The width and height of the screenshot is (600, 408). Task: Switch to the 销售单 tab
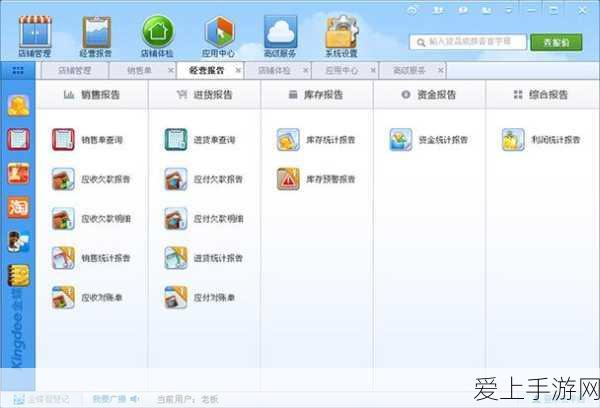[139, 70]
